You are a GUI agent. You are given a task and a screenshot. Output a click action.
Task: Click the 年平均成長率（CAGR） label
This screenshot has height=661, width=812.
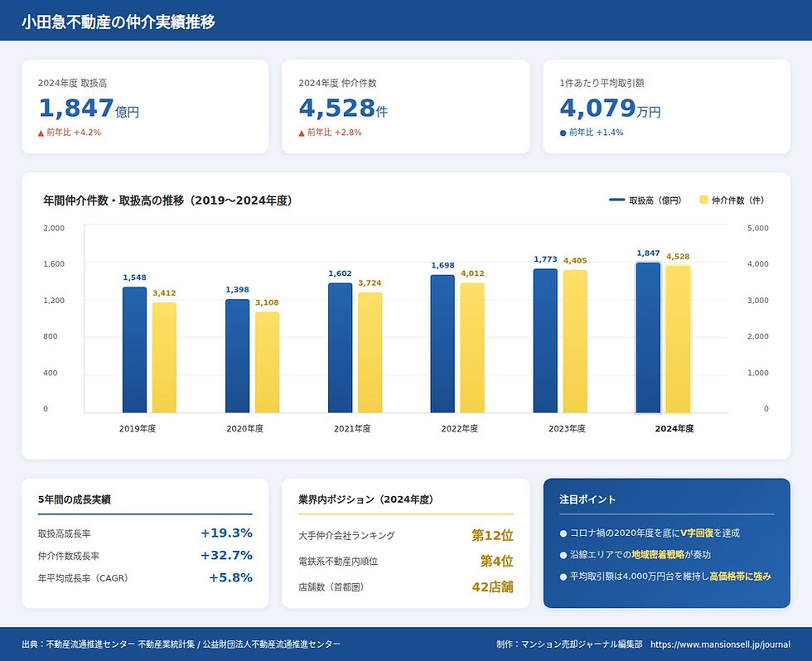tap(84, 578)
